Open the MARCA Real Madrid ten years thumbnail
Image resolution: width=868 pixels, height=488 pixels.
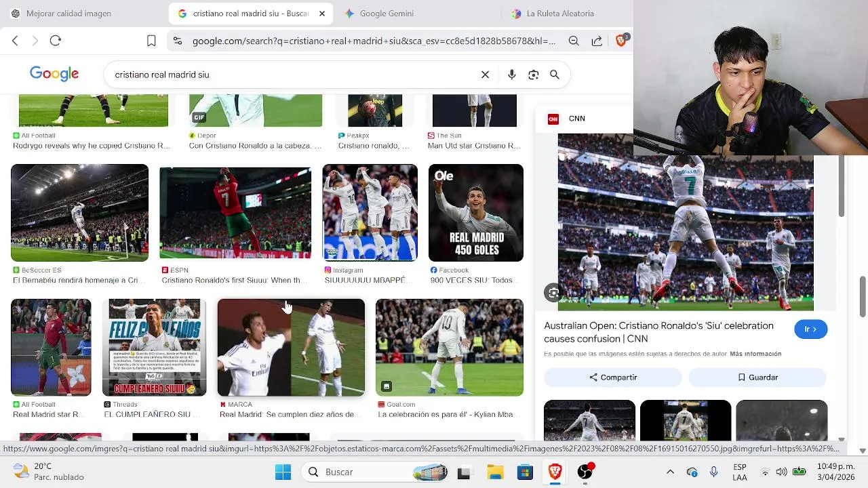click(291, 348)
